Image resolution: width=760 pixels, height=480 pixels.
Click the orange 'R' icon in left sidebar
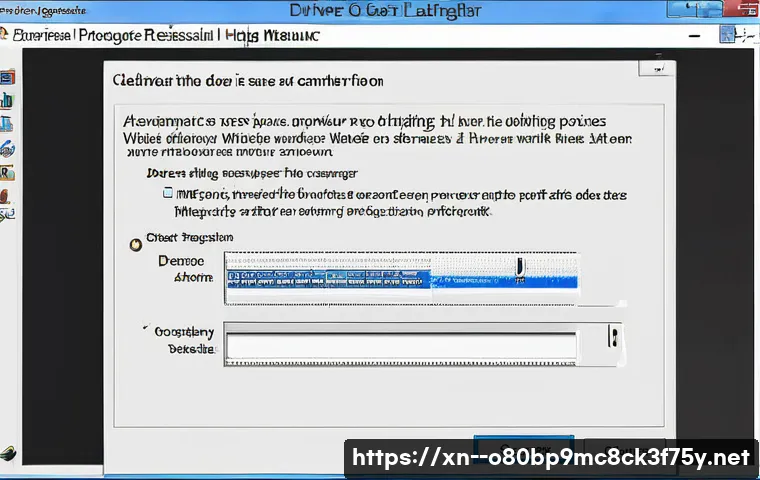[6, 171]
